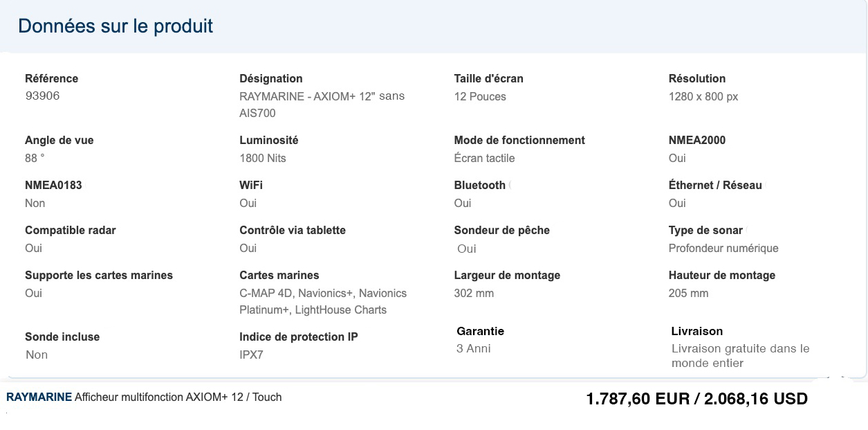868x430 pixels.
Task: Select the reference number 93906
Action: coord(42,96)
